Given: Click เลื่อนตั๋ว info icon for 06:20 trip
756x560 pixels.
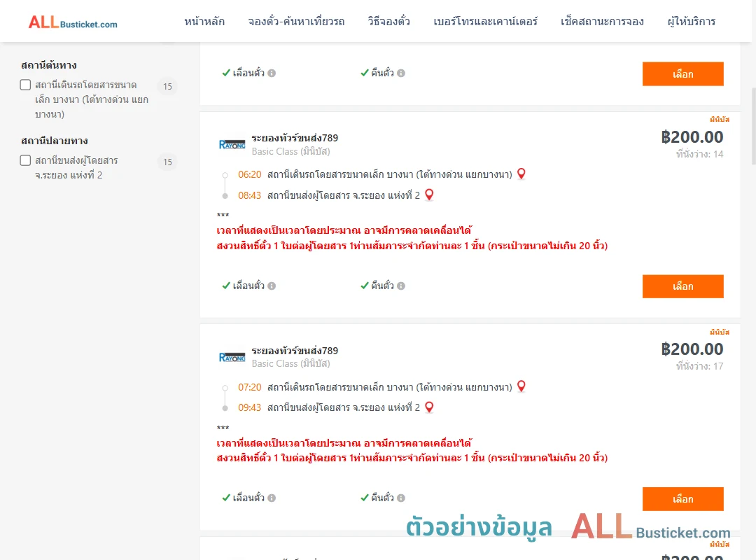Looking at the screenshot, I should pos(272,286).
